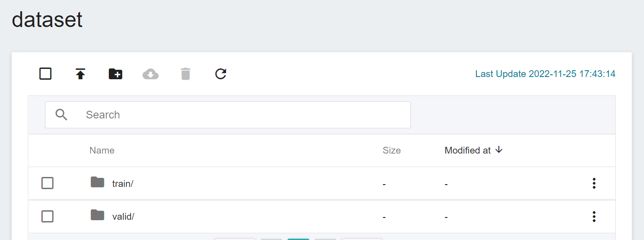Viewport: 644px width, 240px height.
Task: Sort by the Name column header
Action: [x=102, y=150]
